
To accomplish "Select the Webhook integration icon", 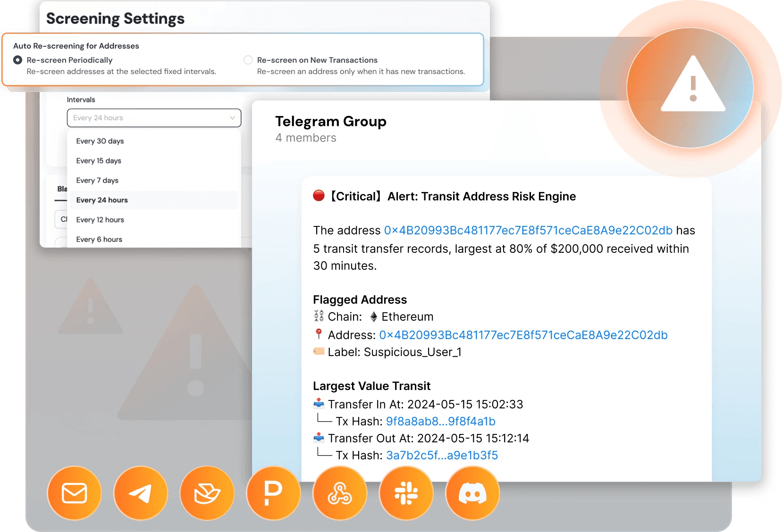I will coord(339,492).
